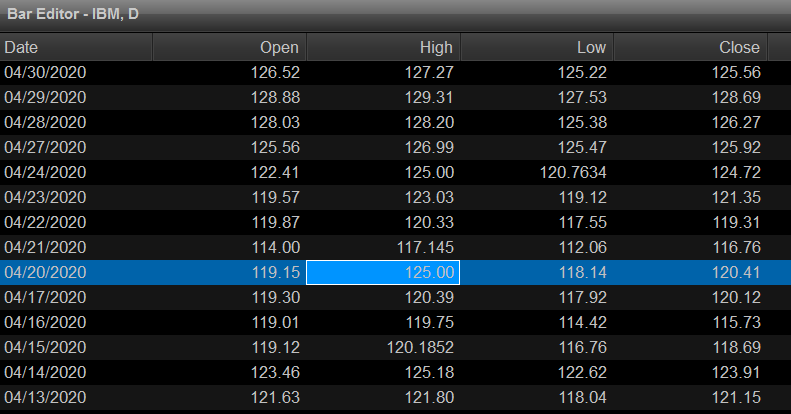
Task: Click Close value 120.41
Action: tap(736, 272)
